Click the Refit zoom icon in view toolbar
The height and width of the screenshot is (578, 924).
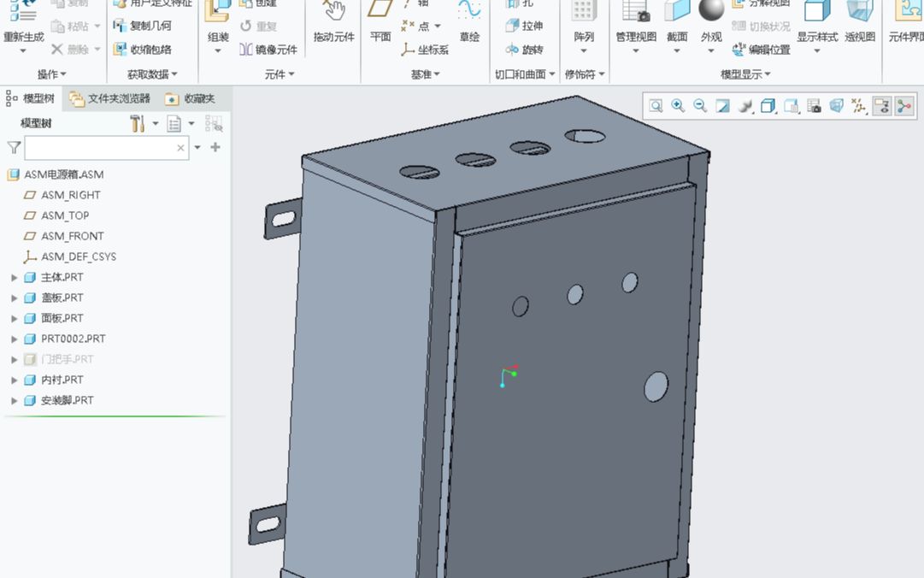point(656,106)
